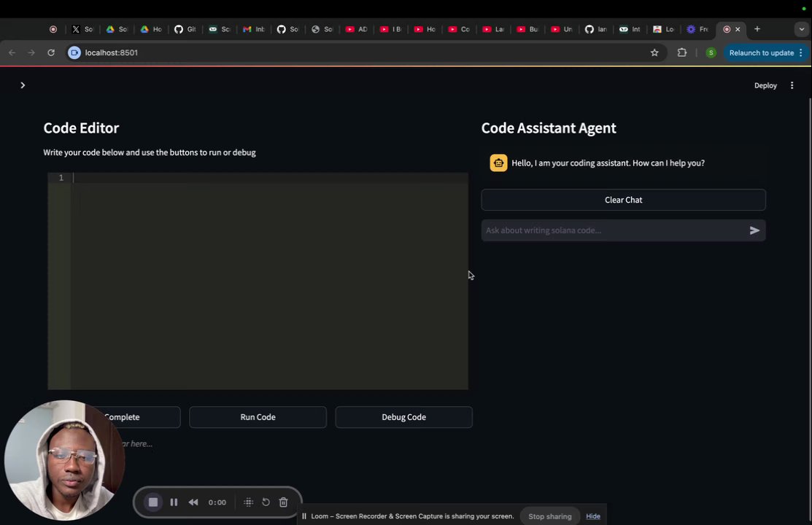This screenshot has width=812, height=525.
Task: Open the Chrome extensions puzzle icon
Action: tap(682, 52)
